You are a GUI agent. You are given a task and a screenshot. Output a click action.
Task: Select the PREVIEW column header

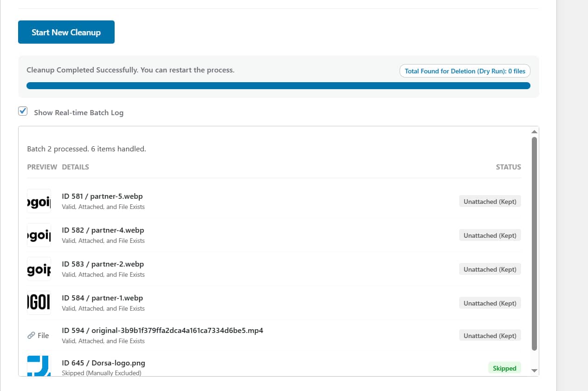(42, 167)
